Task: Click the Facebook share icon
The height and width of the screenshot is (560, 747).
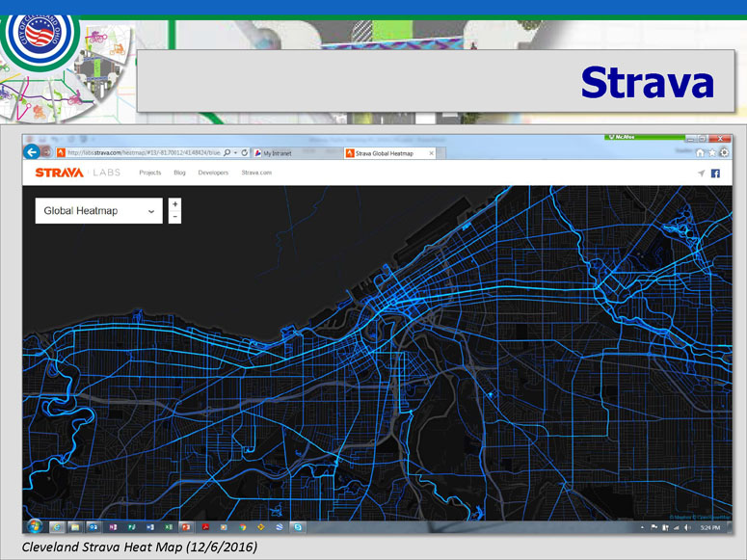Action: click(715, 173)
